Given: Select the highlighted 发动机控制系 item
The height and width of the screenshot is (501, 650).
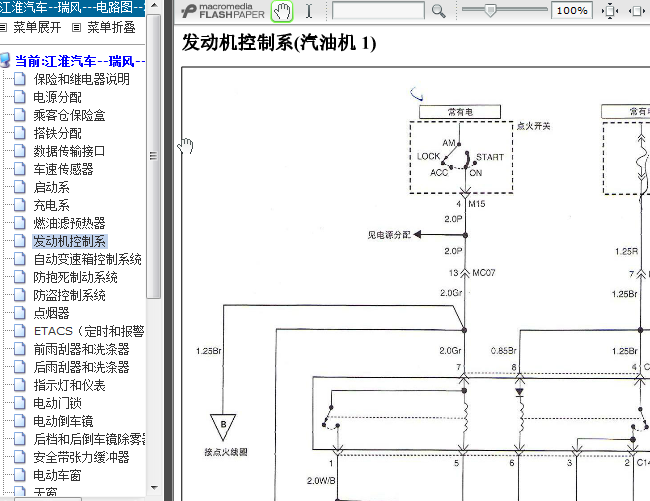Looking at the screenshot, I should coord(70,241).
